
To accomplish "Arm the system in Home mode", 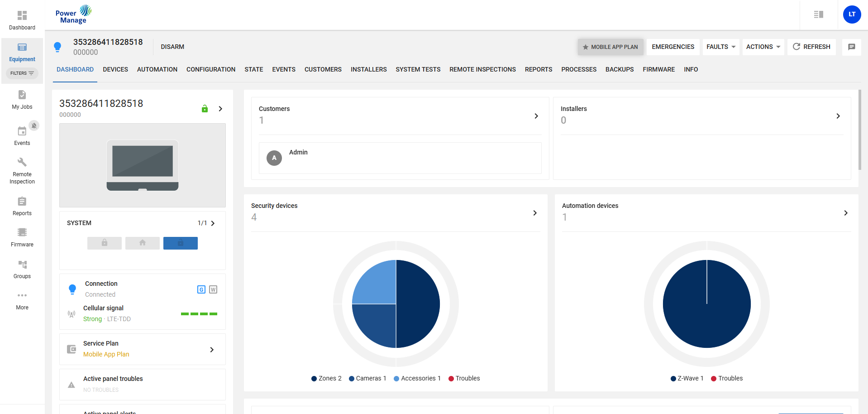I will (143, 243).
